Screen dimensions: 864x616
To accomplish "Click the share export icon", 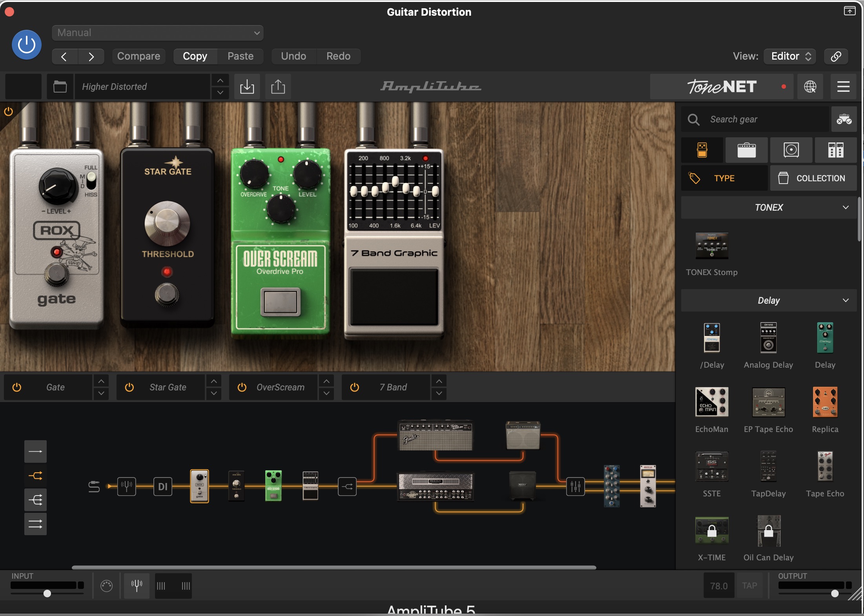I will tap(278, 86).
